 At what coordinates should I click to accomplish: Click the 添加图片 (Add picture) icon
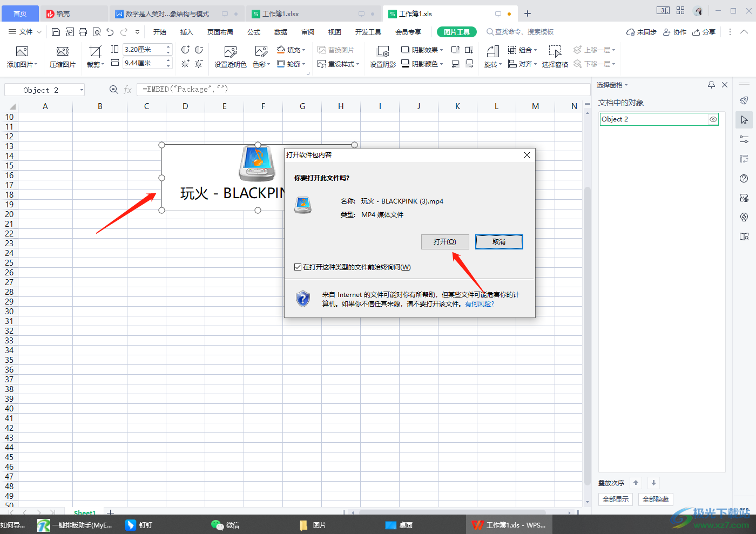point(22,51)
